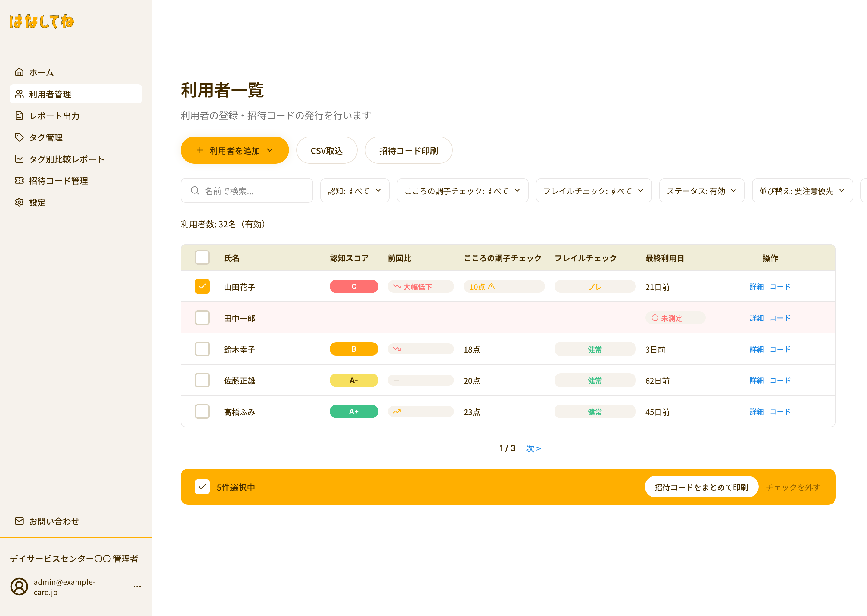Viewport: 867px width, 616px height.
Task: Uncheck 山田花子's row checkbox
Action: [202, 286]
